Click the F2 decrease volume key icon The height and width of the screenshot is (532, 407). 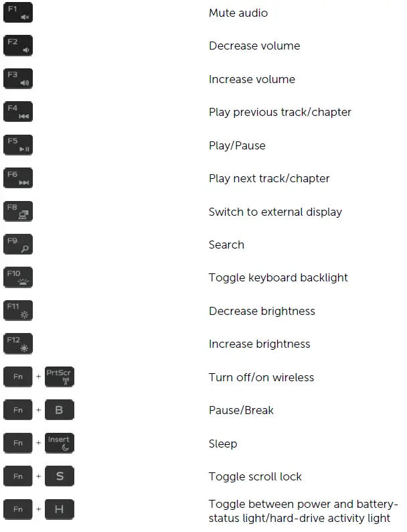(x=18, y=46)
